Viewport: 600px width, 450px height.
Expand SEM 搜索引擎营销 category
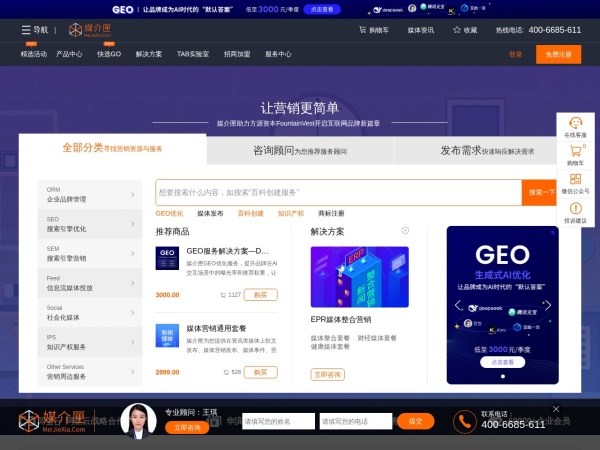coord(90,253)
